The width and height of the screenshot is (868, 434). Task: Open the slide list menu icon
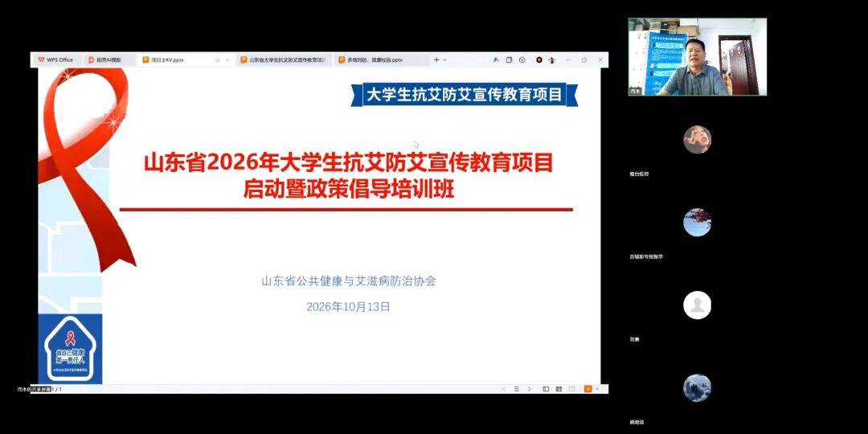click(x=517, y=389)
